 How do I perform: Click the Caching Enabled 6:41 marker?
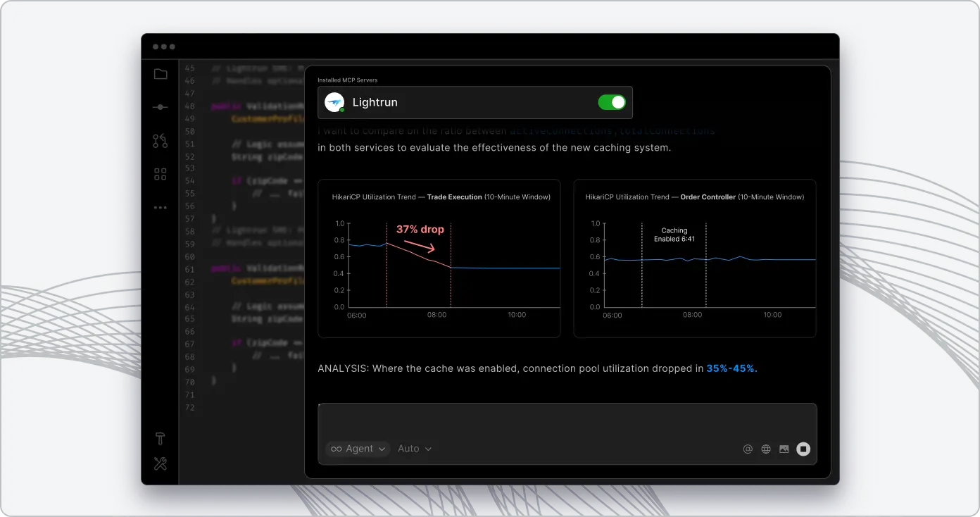(x=674, y=234)
